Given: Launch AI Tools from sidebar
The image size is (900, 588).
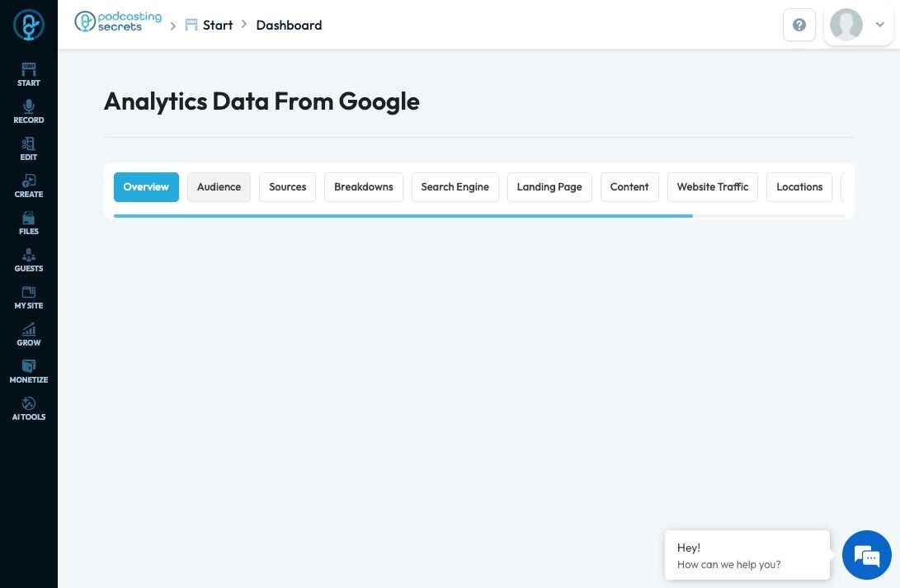Looking at the screenshot, I should [29, 408].
